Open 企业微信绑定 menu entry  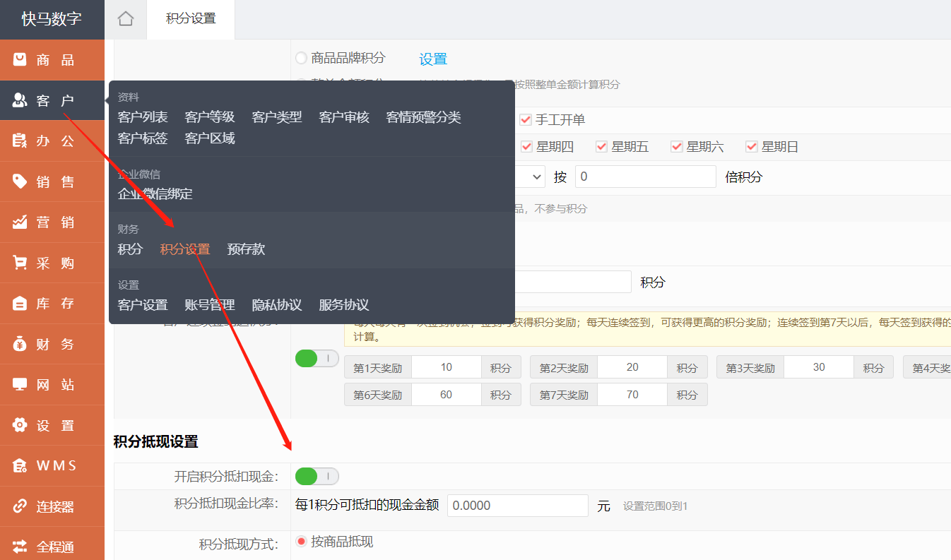(x=155, y=194)
